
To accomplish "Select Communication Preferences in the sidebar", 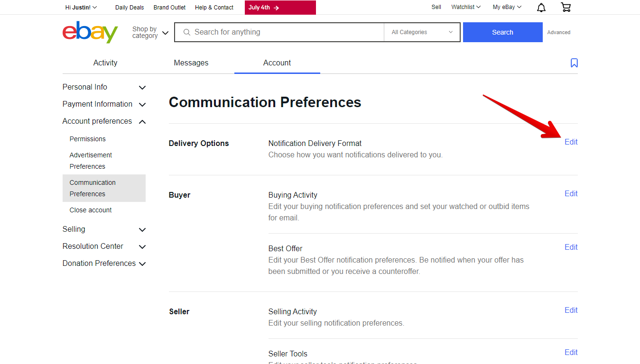I will tap(104, 188).
